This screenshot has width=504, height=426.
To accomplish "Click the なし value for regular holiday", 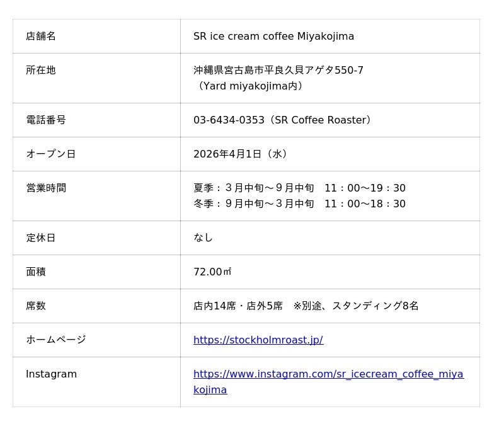I will point(203,238).
